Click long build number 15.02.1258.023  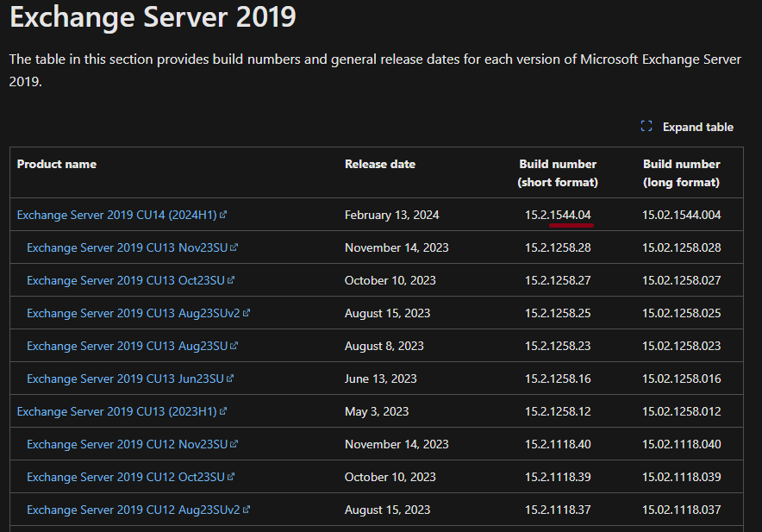(x=681, y=346)
